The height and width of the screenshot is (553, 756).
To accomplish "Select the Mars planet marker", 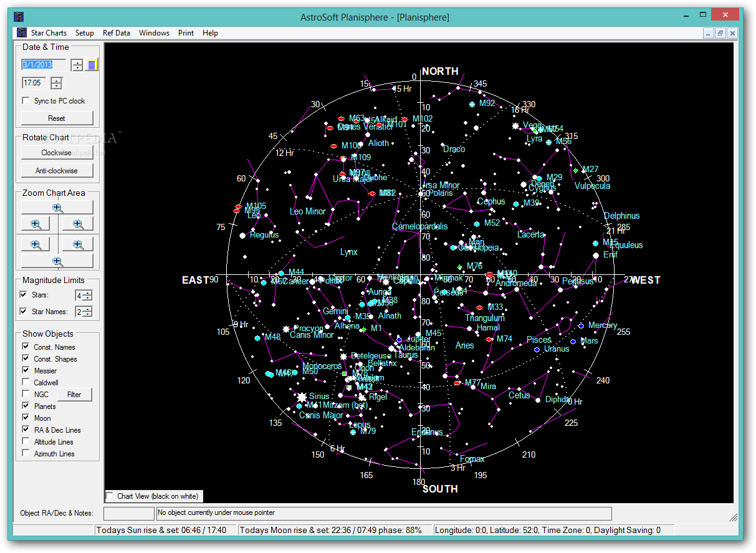I will 573,342.
